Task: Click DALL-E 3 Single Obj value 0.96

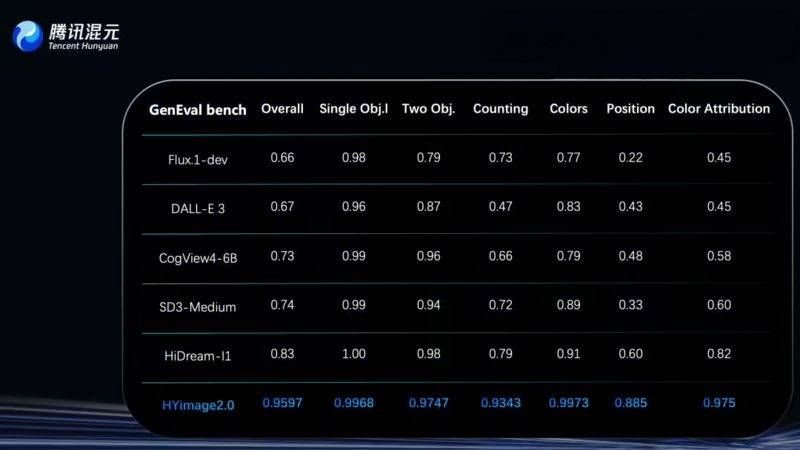Action: [x=354, y=207]
